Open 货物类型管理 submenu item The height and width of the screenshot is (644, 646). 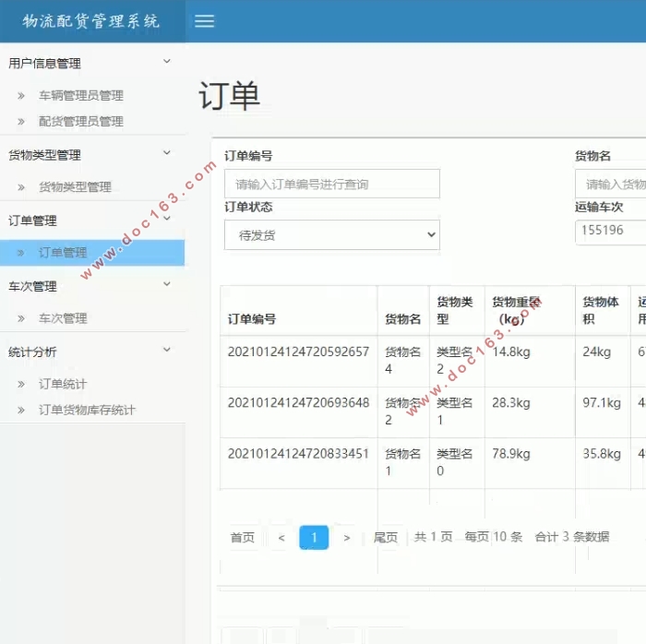(75, 187)
